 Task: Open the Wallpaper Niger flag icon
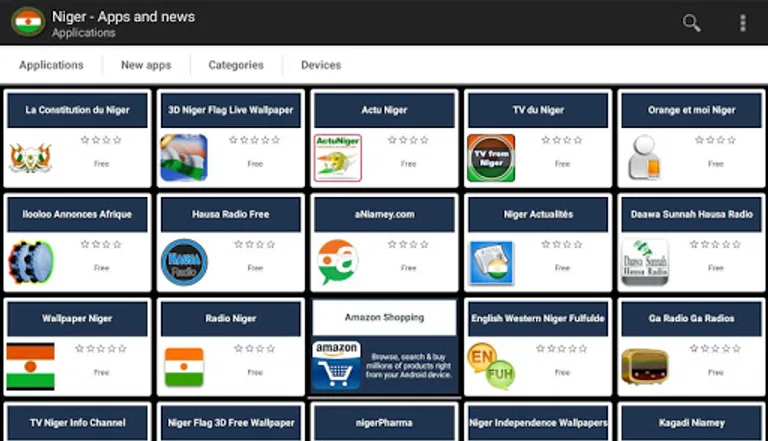[x=30, y=367]
